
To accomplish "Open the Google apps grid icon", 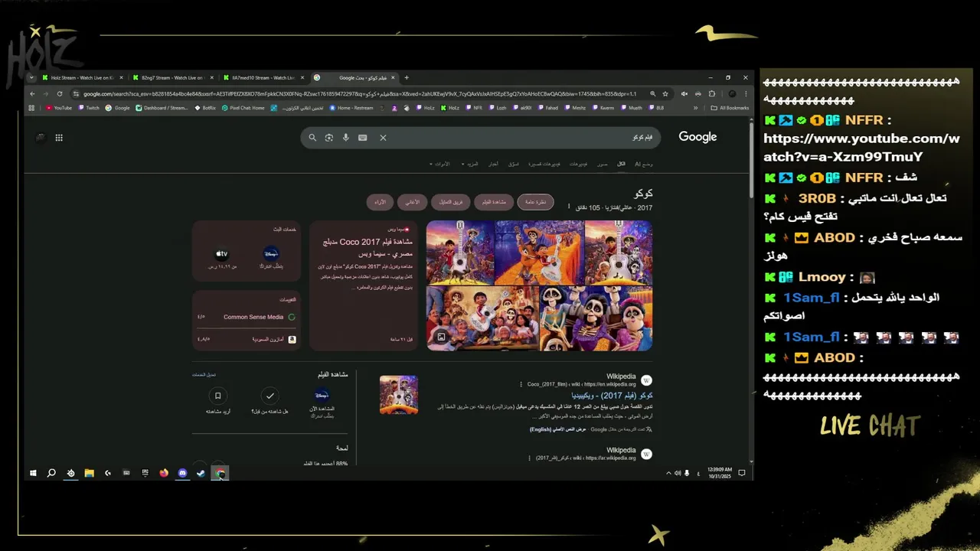I will (59, 138).
